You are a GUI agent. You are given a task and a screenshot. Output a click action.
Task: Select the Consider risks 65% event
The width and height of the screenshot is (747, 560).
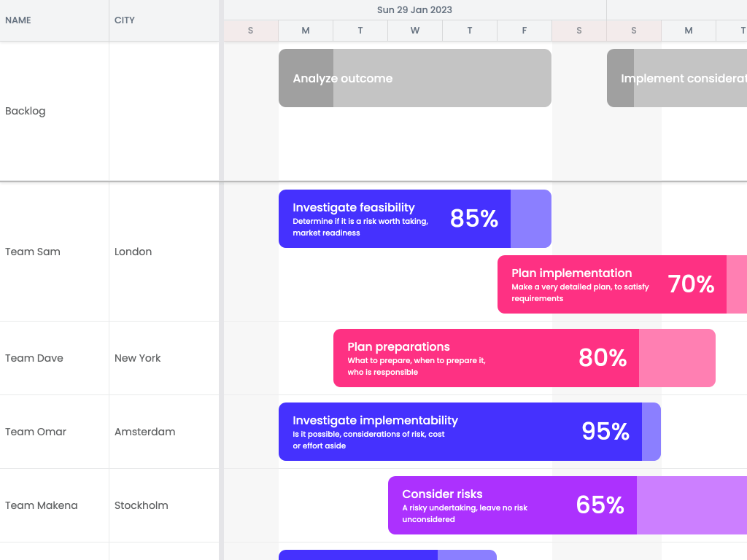568,505
